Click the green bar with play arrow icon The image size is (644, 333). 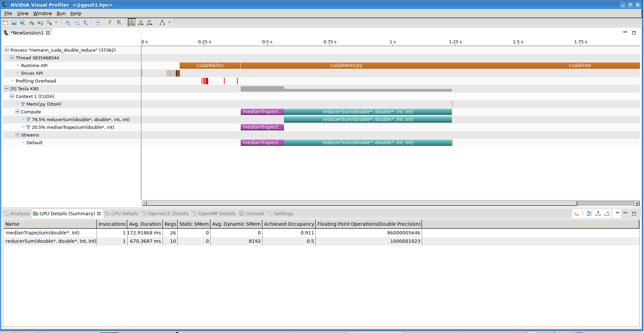40,22
